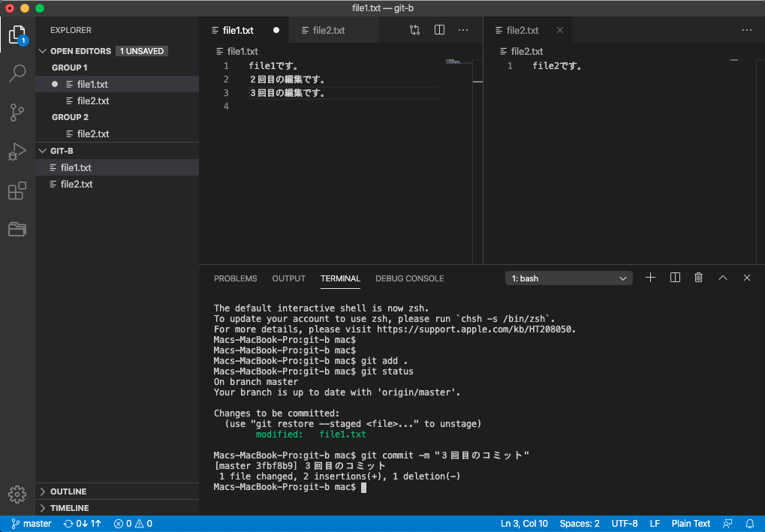765x532 pixels.
Task: Click the GROUP 2 label in Open Editors
Action: pos(70,117)
